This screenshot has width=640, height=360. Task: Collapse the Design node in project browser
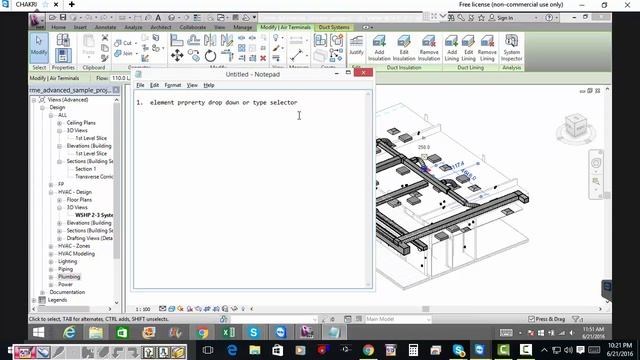coord(42,108)
